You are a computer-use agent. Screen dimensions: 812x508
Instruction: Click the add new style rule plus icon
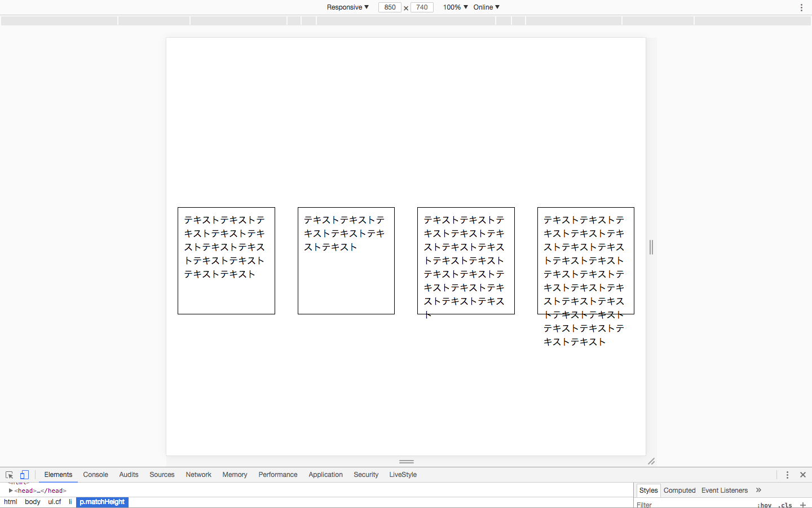(803, 505)
